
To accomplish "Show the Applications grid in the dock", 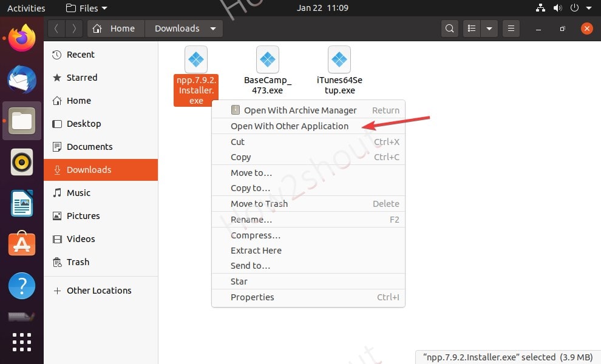I will pyautogui.click(x=21, y=342).
